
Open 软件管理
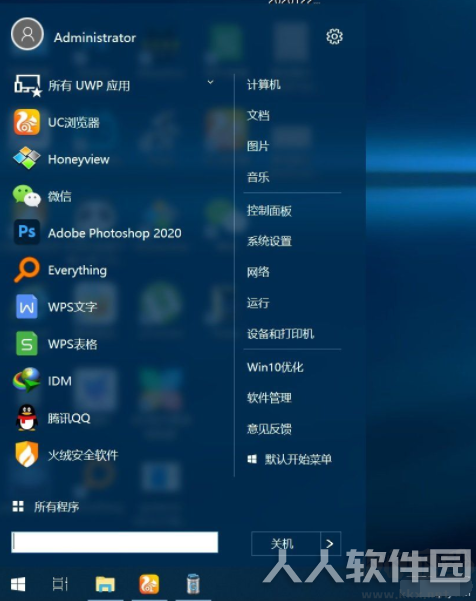[269, 398]
